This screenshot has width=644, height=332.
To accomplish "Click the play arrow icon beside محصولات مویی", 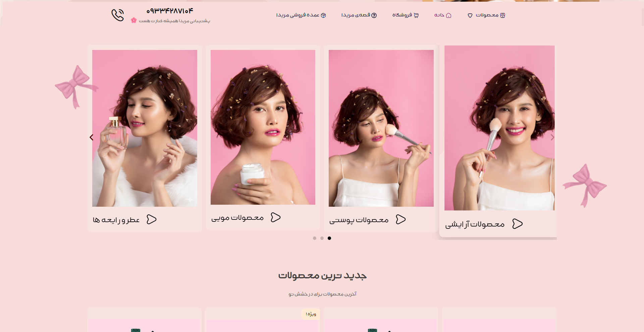I will [276, 217].
